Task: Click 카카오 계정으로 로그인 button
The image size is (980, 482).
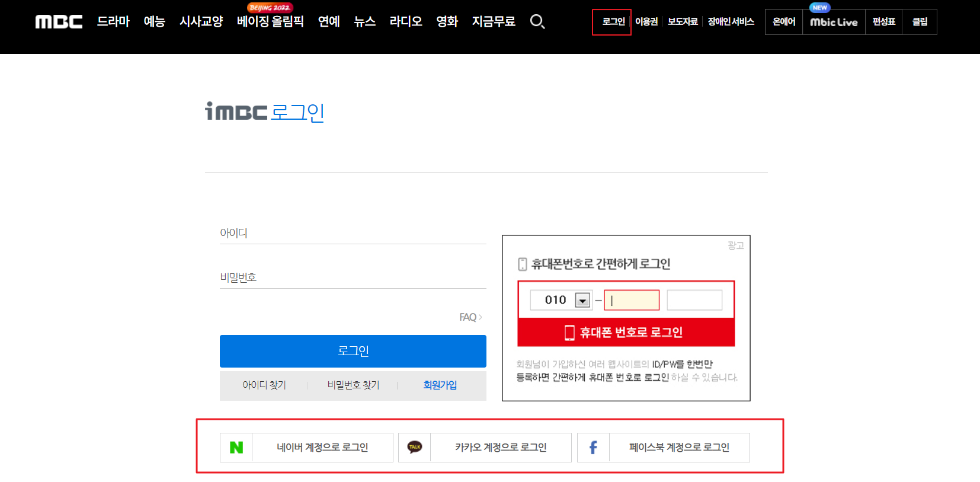Action: coord(485,448)
